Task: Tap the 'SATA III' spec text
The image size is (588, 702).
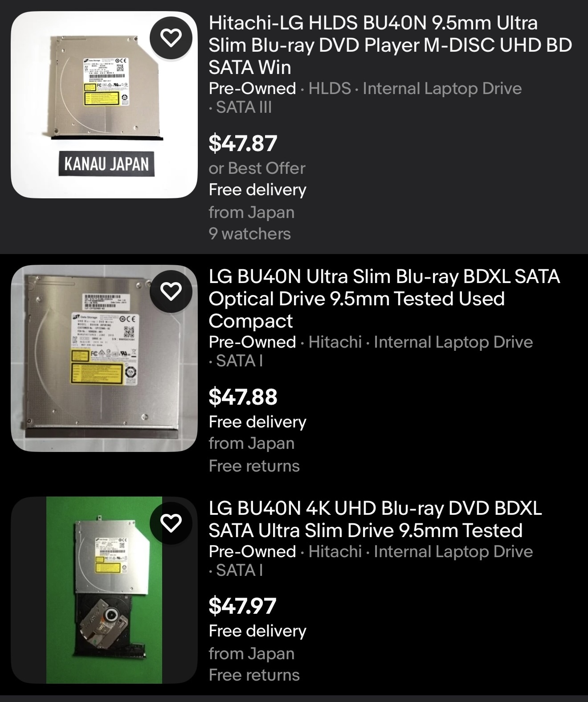Action: pyautogui.click(x=244, y=107)
